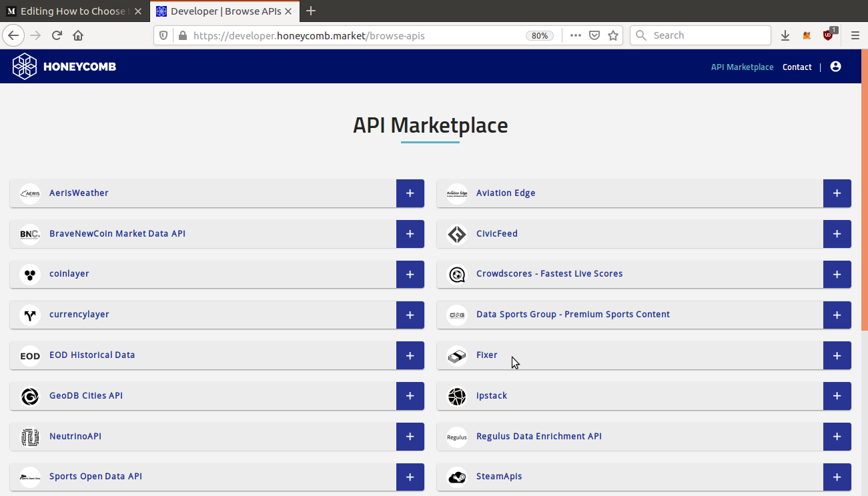This screenshot has width=868, height=496.
Task: Go back with browser back arrow
Action: 14,35
